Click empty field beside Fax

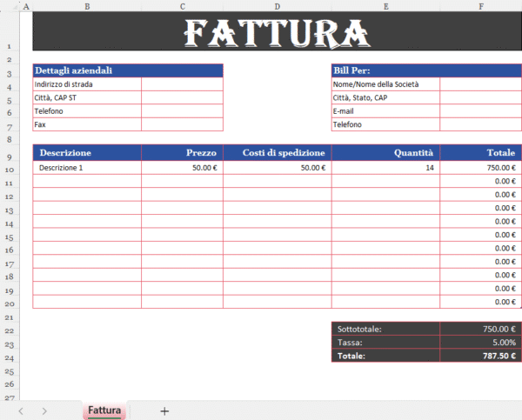[x=182, y=124]
